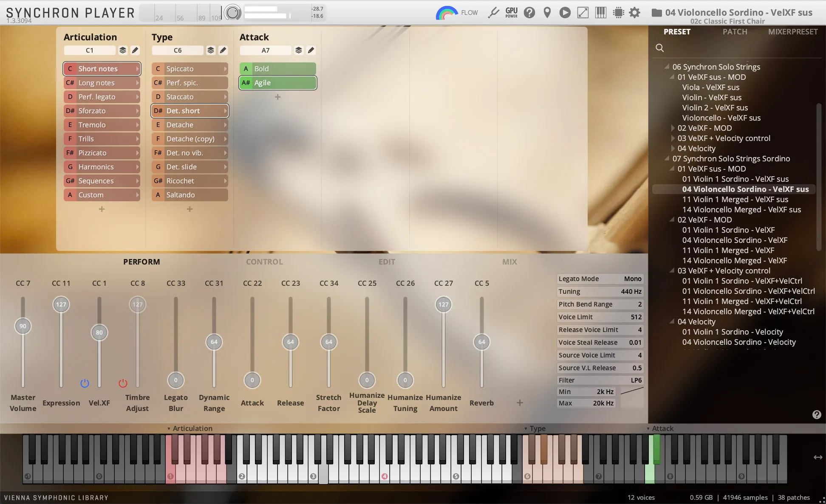826x504 pixels.
Task: Add a new articulation slot with plus
Action: point(102,209)
